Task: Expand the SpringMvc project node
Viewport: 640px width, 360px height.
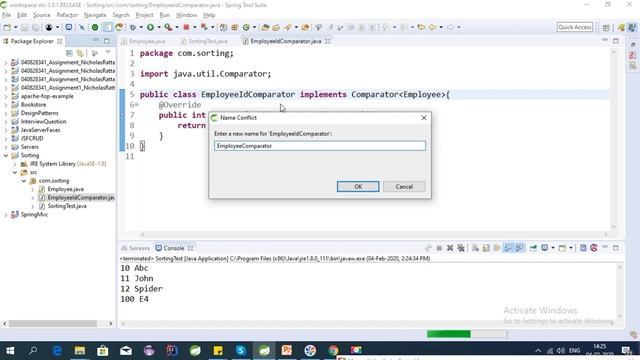Action: tap(6, 215)
